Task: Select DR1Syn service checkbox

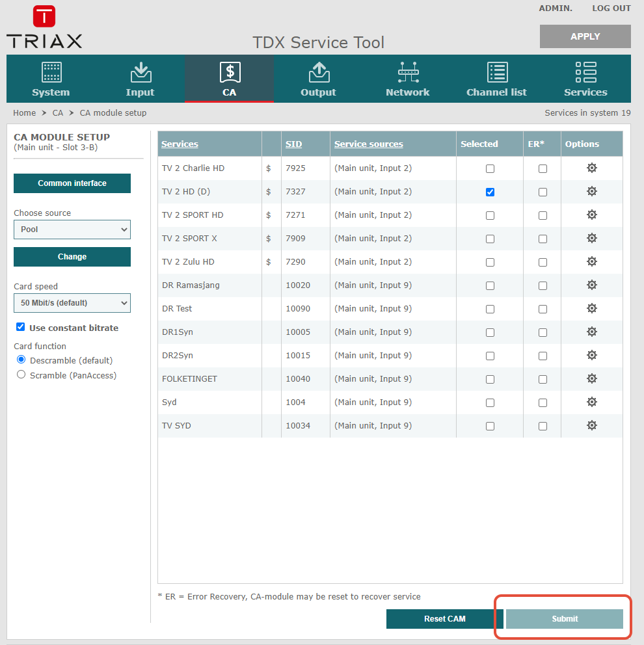Action: coord(490,333)
